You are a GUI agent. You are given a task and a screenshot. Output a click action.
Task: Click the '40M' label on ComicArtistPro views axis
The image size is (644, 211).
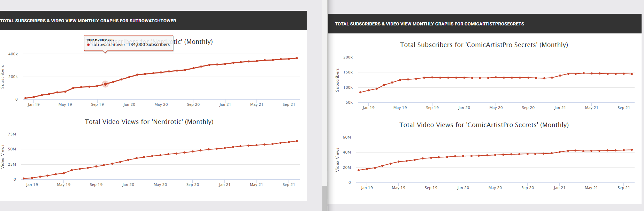coord(347,153)
